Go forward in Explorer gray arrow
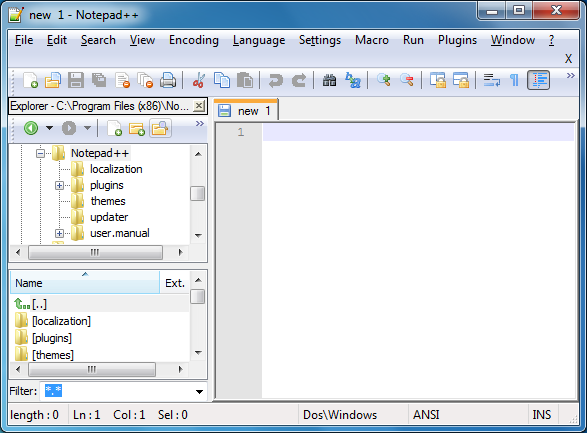The image size is (587, 433). click(x=69, y=128)
